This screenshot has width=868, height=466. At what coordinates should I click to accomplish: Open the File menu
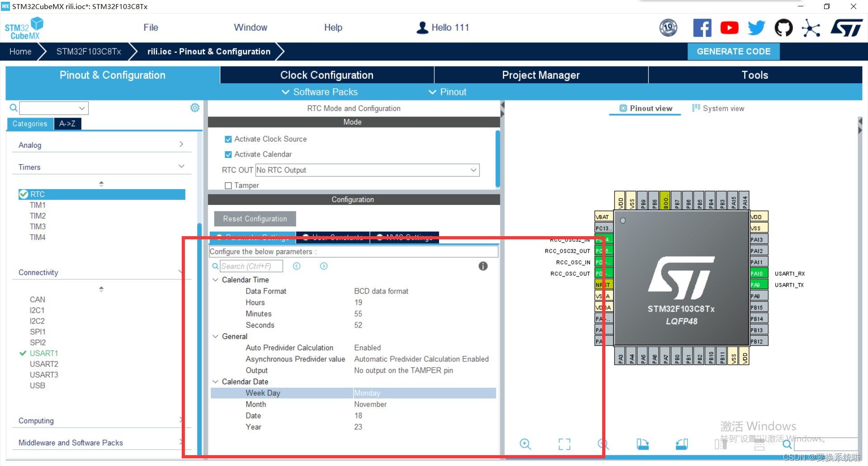[x=151, y=28]
